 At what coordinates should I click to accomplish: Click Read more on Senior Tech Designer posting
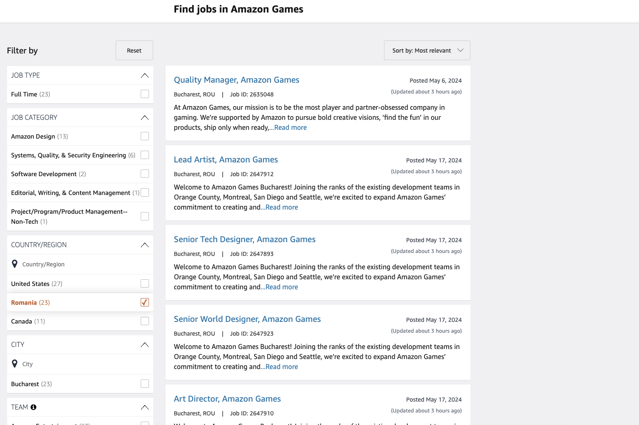282,287
